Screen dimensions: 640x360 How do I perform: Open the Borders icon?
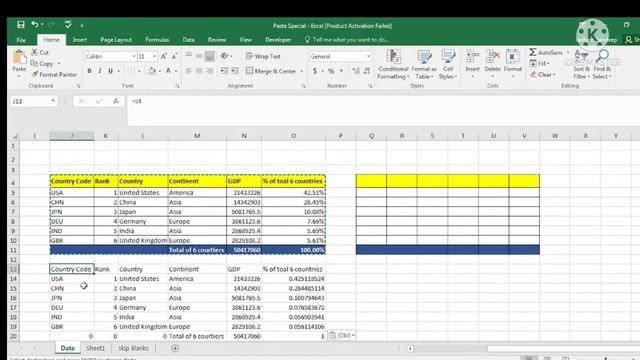[131, 71]
